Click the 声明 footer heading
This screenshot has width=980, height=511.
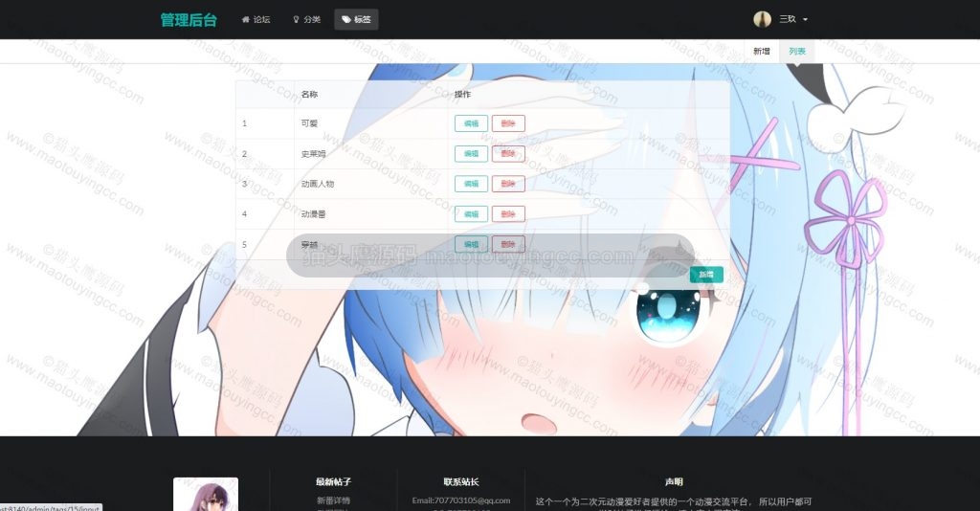pyautogui.click(x=674, y=481)
